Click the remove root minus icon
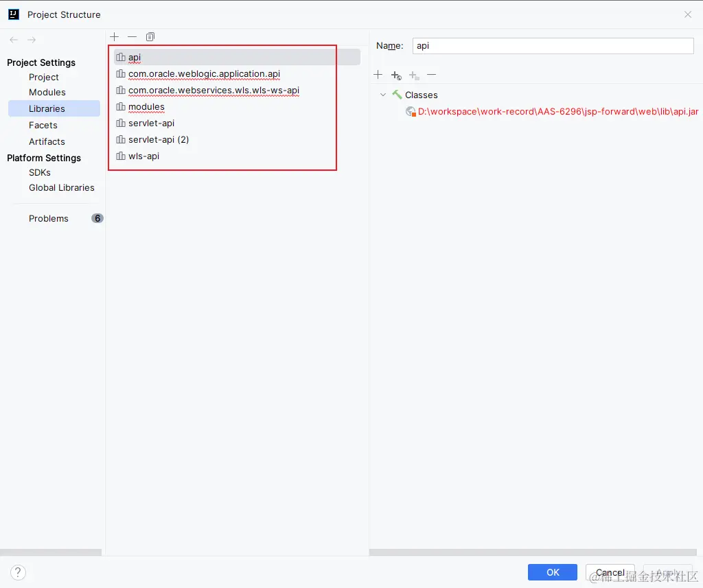Screen dimensions: 703x588 pyautogui.click(x=432, y=74)
